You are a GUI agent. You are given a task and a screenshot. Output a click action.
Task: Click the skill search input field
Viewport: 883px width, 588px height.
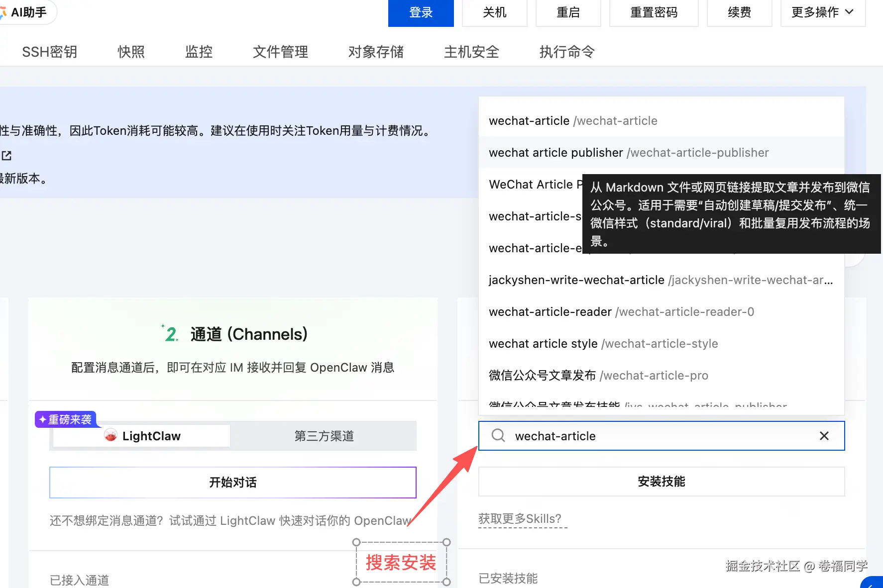[662, 436]
